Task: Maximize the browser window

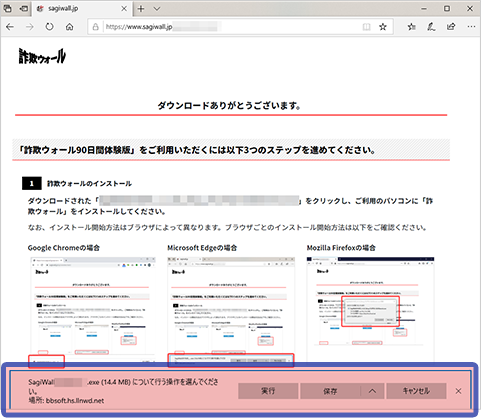Action: 447,9
